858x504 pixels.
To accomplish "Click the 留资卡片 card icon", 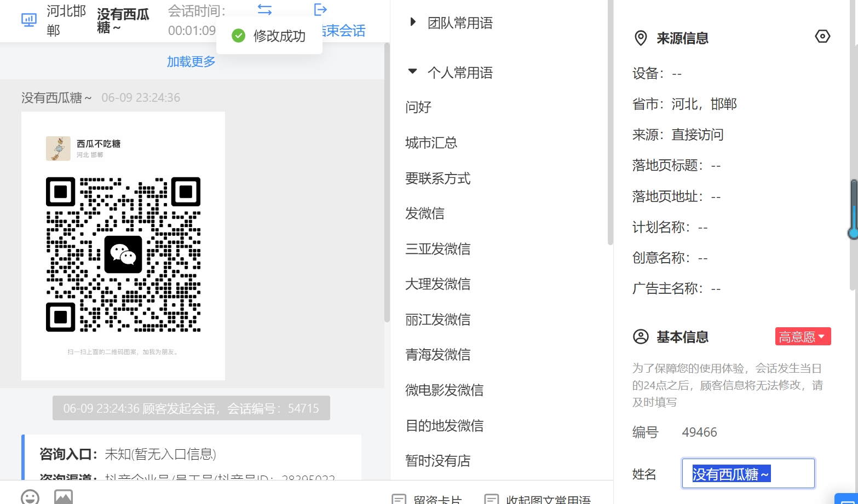I will (x=399, y=500).
